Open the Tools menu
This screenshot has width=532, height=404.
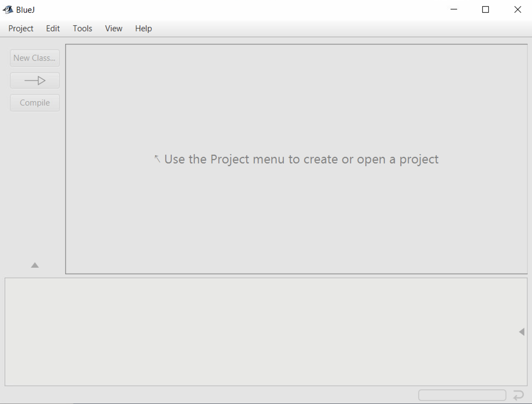[82, 28]
